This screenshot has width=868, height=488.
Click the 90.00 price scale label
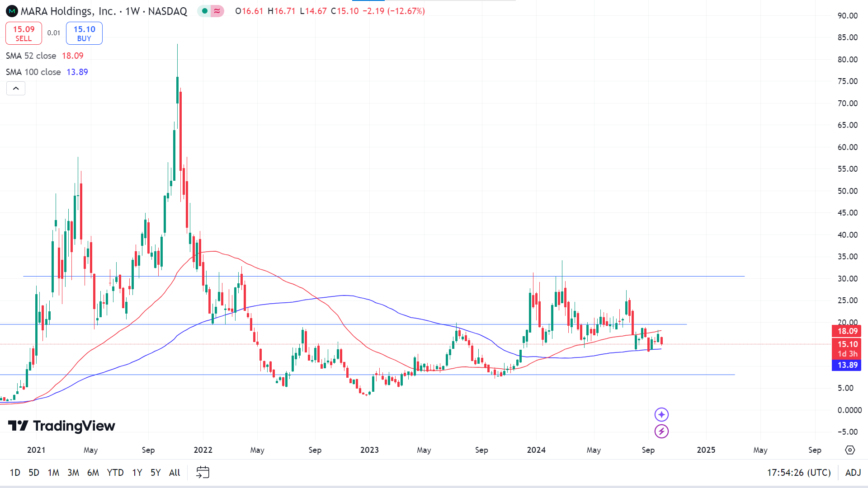click(847, 16)
